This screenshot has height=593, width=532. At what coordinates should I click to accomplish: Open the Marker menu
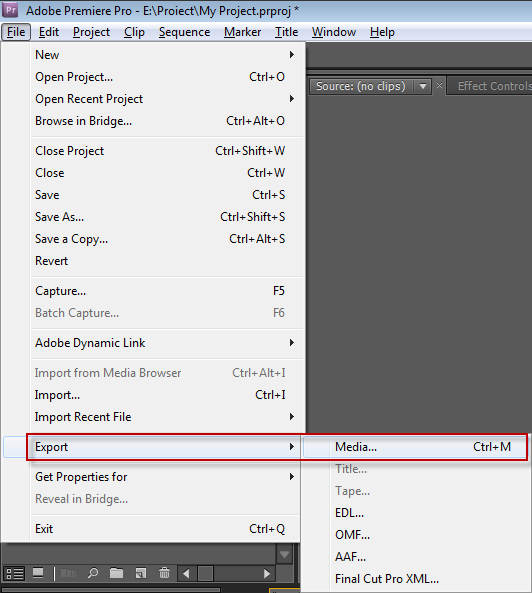242,32
